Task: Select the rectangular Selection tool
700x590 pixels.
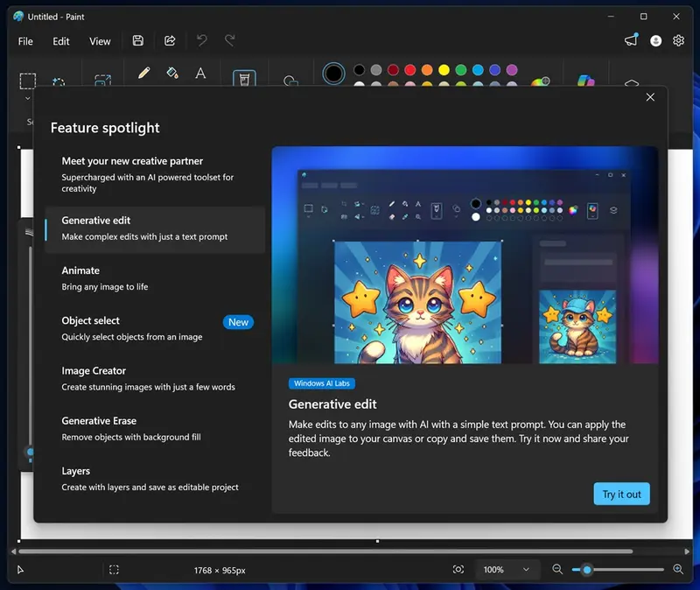Action: click(x=27, y=79)
